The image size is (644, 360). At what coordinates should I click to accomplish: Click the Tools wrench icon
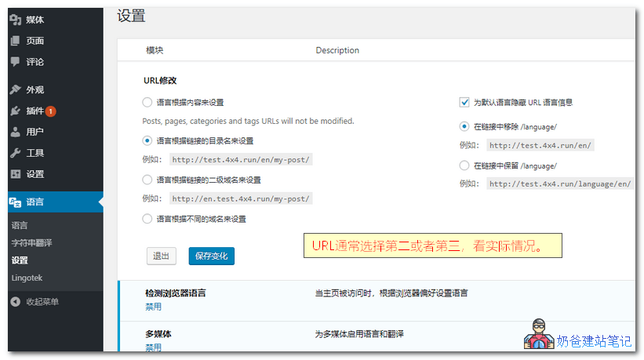15,153
